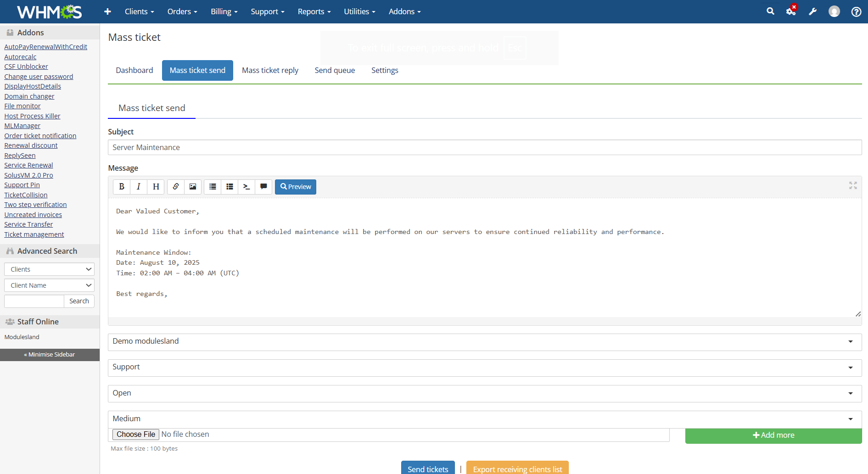
Task: Open the help question mark icon
Action: 856,11
